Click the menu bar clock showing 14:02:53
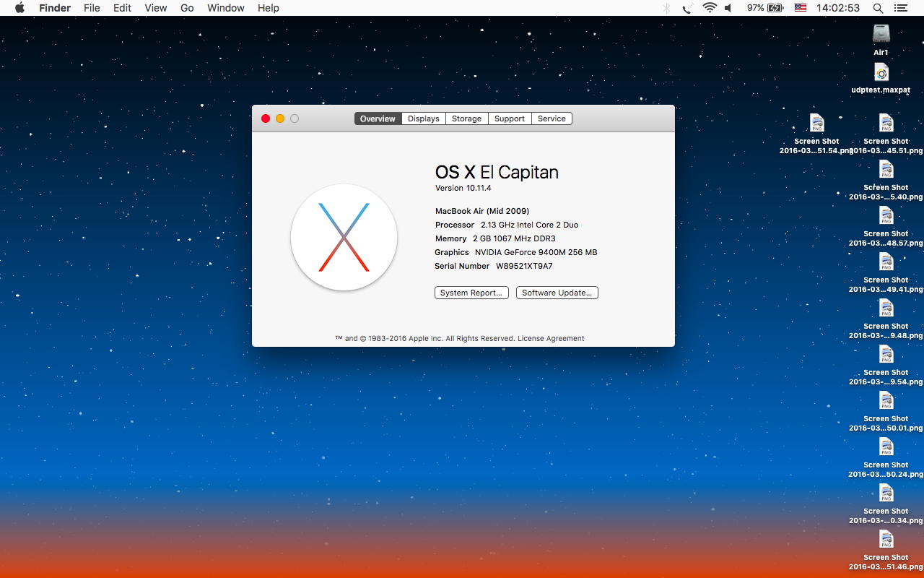 (x=838, y=8)
